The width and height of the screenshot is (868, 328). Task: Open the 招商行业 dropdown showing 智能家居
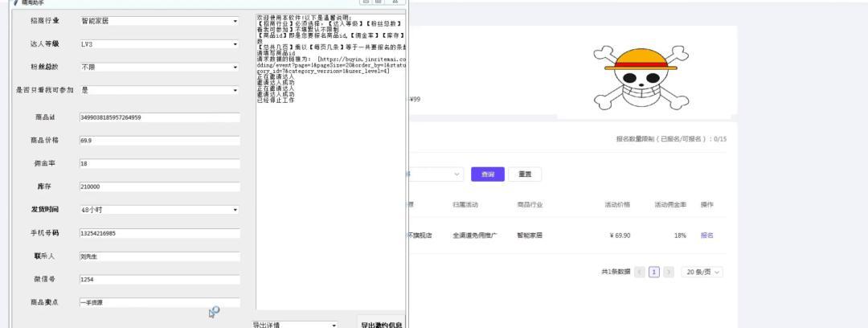point(159,21)
